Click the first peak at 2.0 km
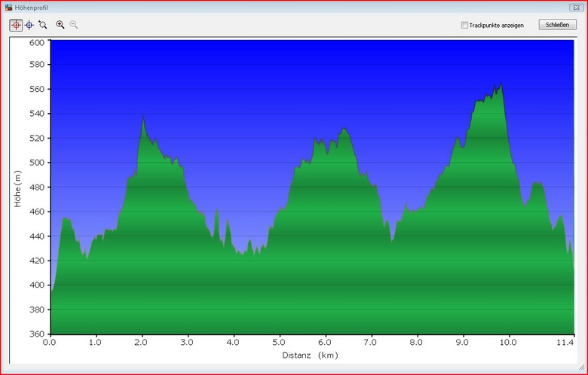588x375 pixels. click(143, 117)
